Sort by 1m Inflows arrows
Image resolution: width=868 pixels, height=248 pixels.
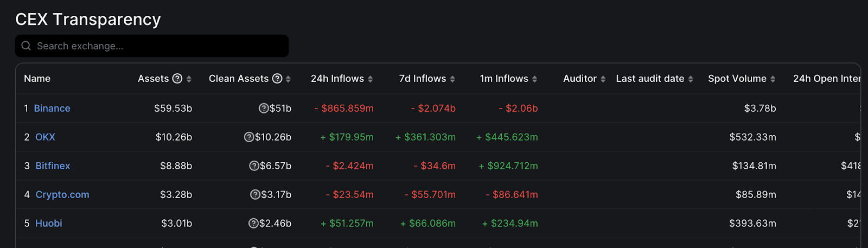(x=534, y=79)
